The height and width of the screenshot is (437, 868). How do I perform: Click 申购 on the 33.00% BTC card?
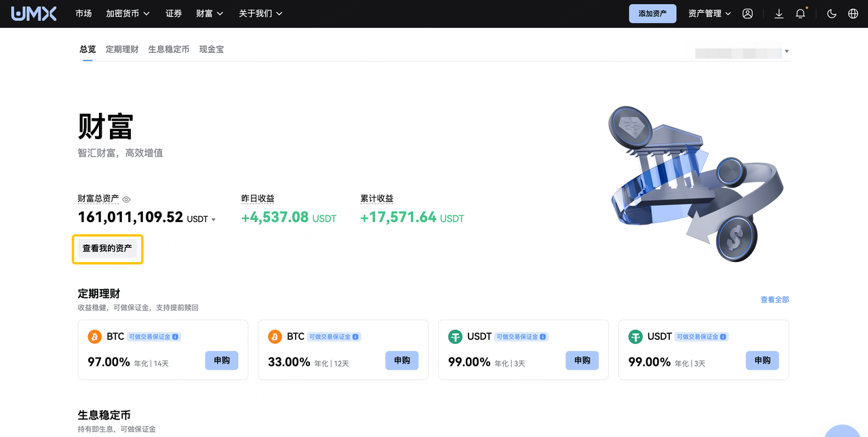point(402,360)
